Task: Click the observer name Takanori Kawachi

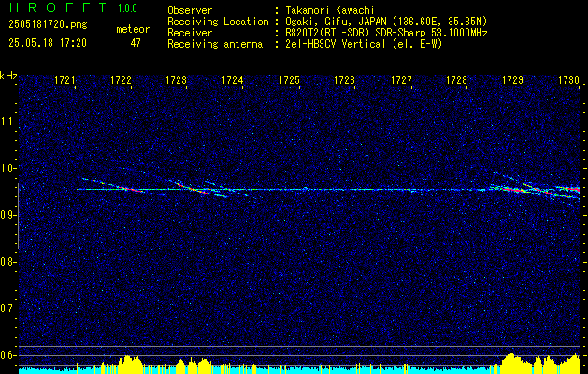Action: pos(329,10)
